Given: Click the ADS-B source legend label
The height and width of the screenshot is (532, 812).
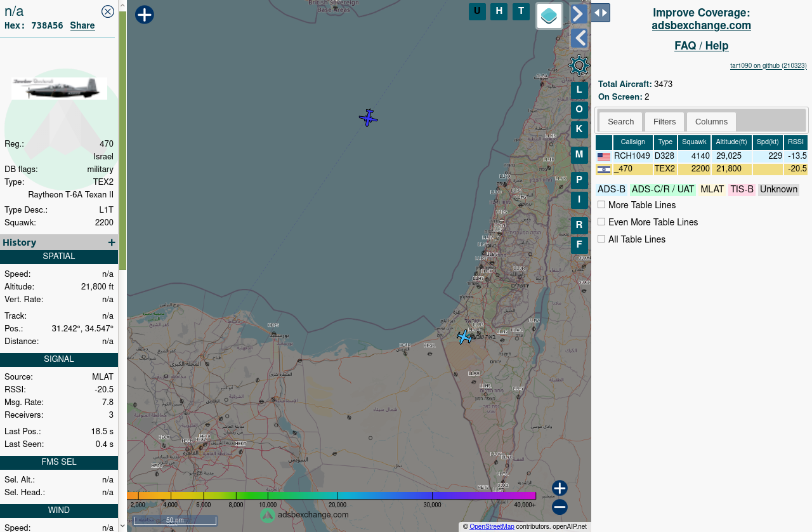Looking at the screenshot, I should coord(612,190).
